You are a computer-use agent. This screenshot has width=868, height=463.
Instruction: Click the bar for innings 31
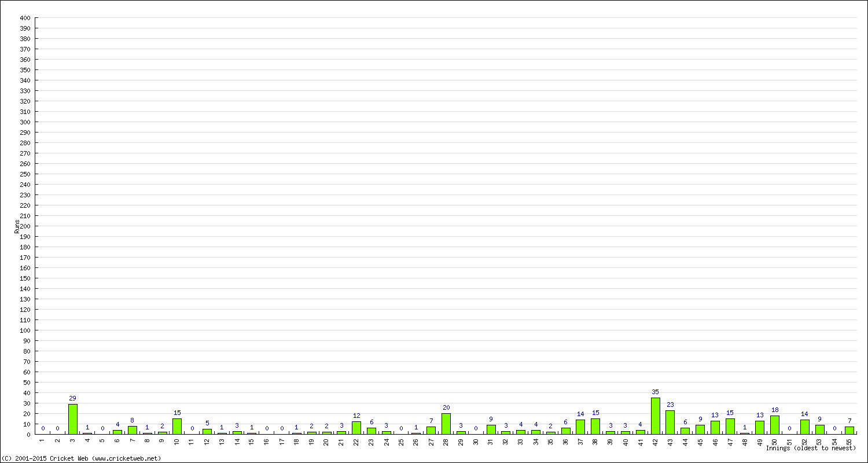tap(491, 429)
